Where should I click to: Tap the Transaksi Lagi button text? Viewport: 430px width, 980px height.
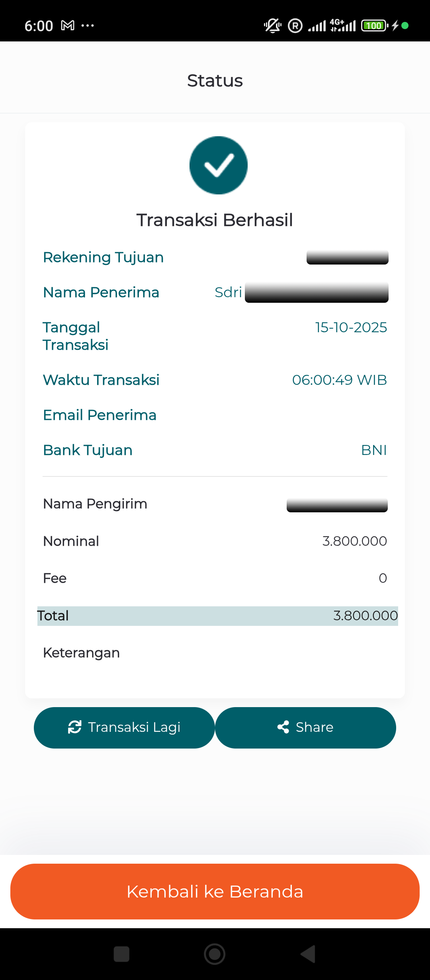134,727
